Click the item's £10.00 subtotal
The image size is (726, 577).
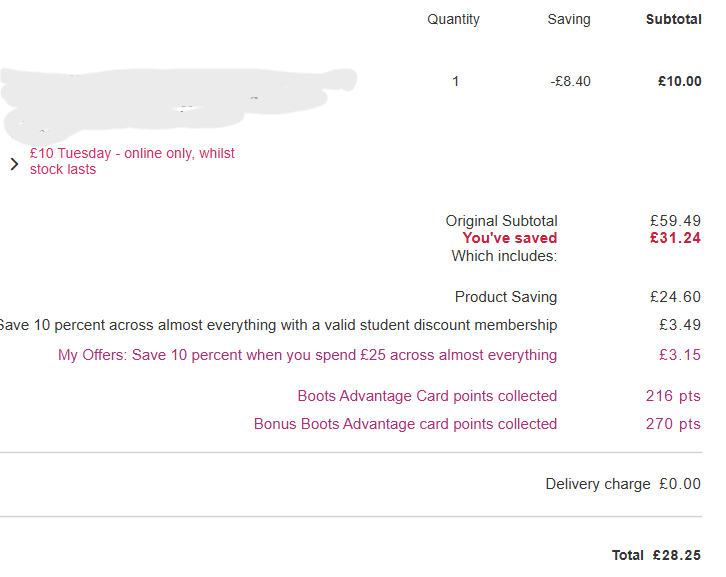679,81
